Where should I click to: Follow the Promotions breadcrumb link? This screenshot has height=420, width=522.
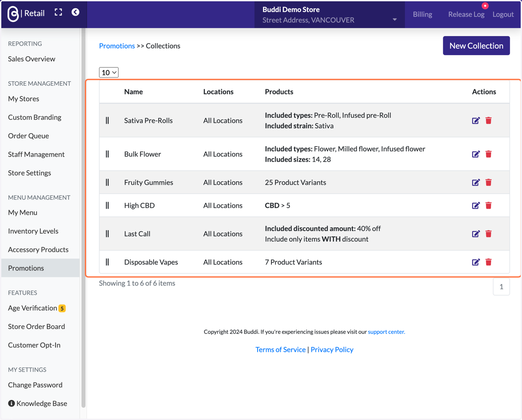[117, 46]
